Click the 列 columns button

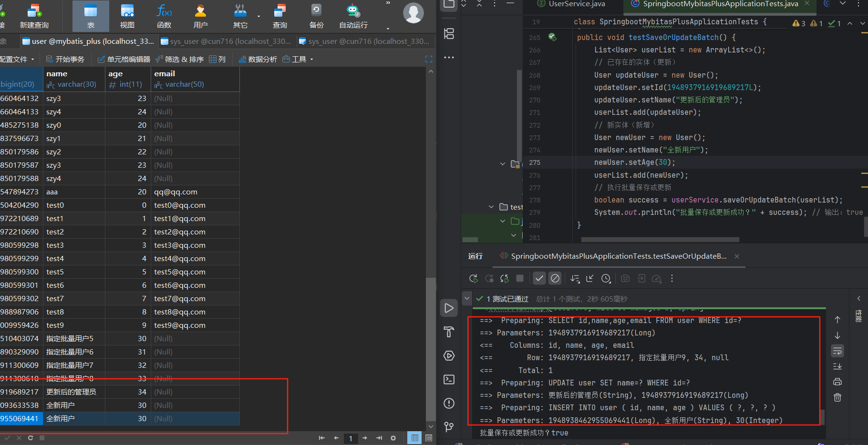217,59
